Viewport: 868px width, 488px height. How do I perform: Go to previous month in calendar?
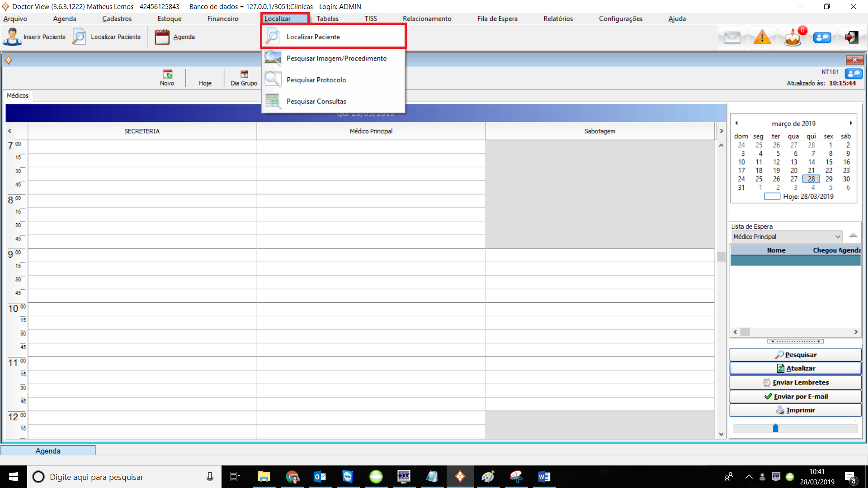[736, 123]
